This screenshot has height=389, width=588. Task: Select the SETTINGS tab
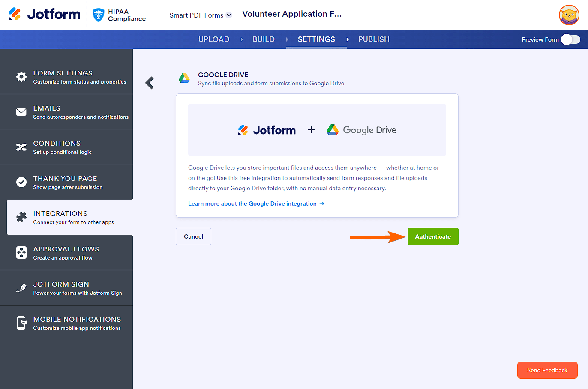316,39
